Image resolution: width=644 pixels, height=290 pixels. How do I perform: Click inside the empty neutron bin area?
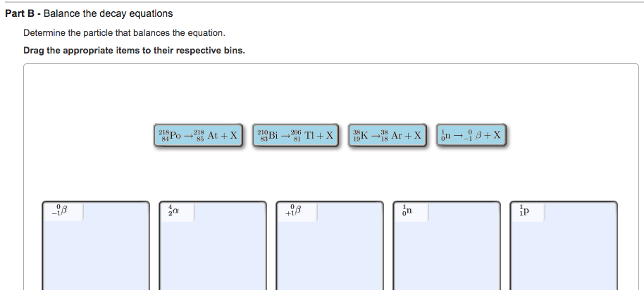coord(447,254)
